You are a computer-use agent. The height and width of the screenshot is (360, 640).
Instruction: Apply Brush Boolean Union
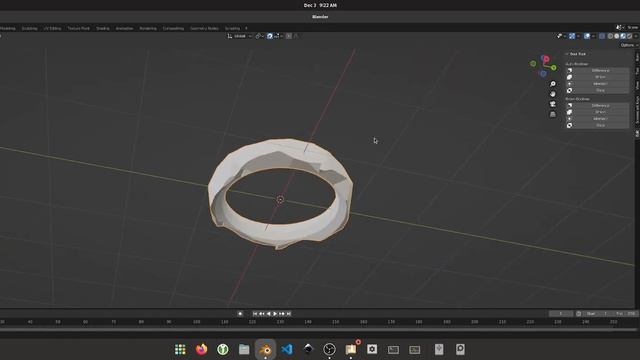pyautogui.click(x=597, y=112)
